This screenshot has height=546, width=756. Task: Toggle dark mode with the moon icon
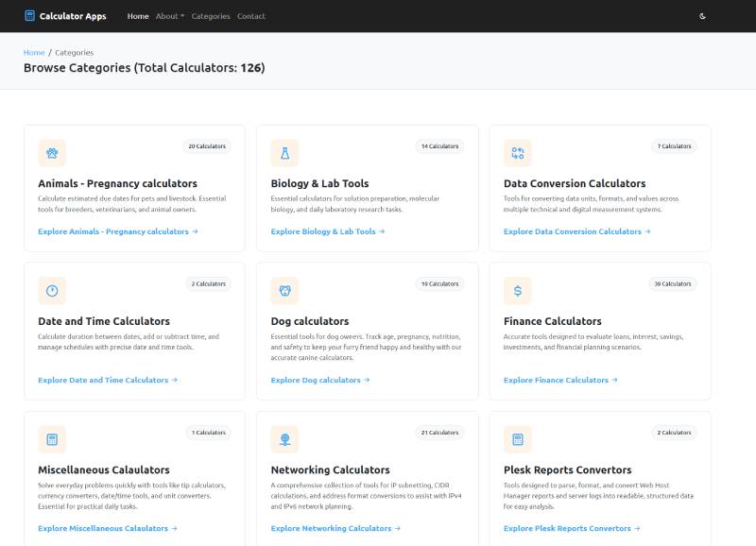click(702, 16)
